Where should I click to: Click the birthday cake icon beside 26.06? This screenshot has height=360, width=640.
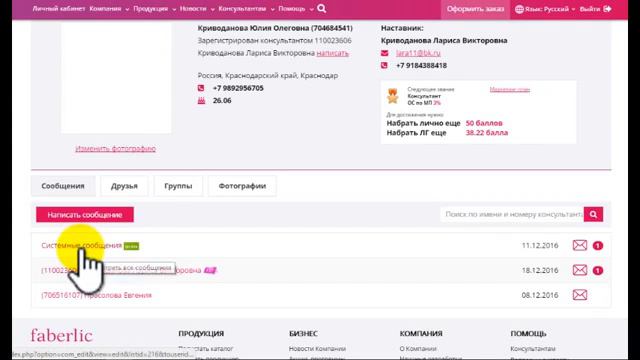click(x=201, y=100)
